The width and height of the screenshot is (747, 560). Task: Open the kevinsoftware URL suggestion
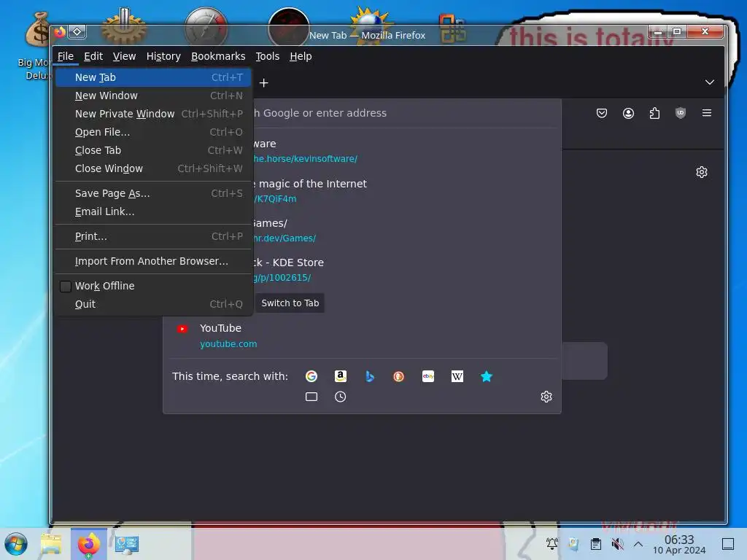pyautogui.click(x=305, y=158)
